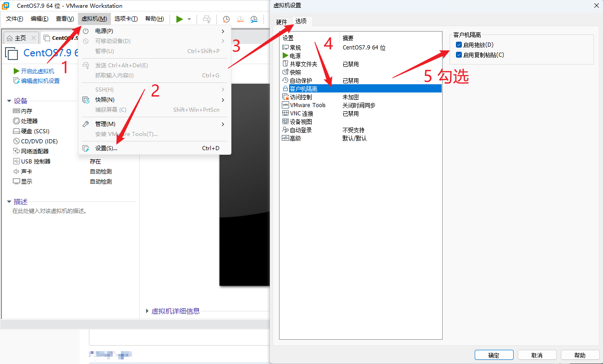Click the snapshot manager wrench-clock toolbar icon
This screenshot has height=364, width=603.
254,19
